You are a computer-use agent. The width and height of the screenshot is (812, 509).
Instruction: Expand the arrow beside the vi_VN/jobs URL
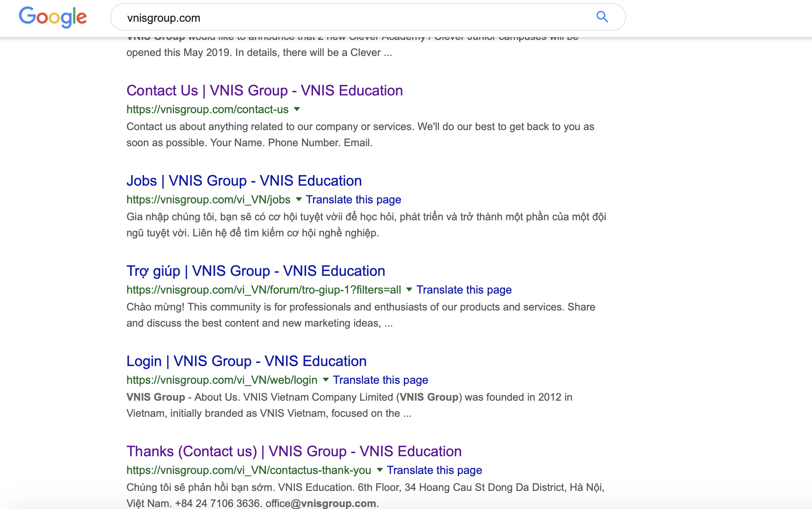pyautogui.click(x=298, y=199)
